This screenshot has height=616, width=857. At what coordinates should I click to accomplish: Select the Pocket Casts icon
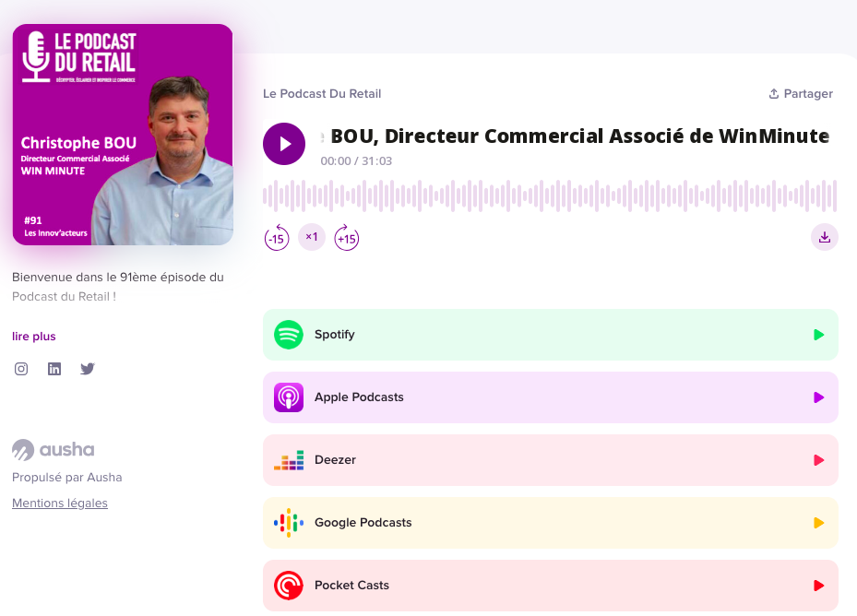pyautogui.click(x=288, y=586)
